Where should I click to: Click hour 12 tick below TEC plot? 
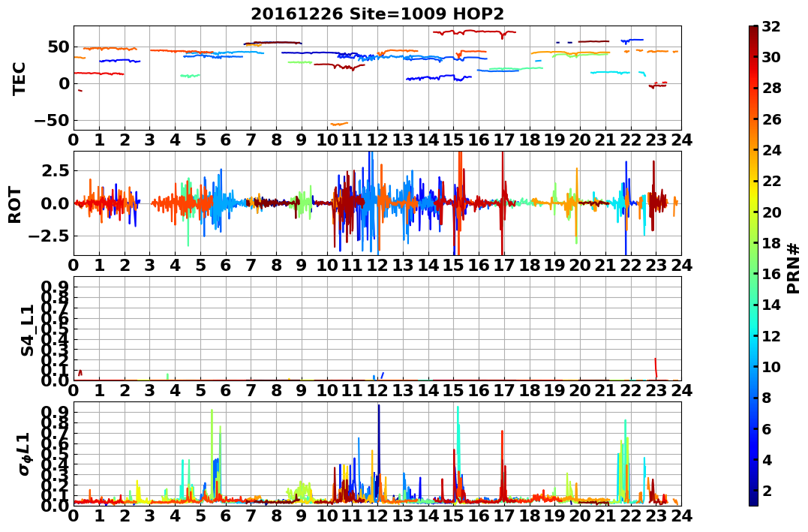click(x=377, y=140)
